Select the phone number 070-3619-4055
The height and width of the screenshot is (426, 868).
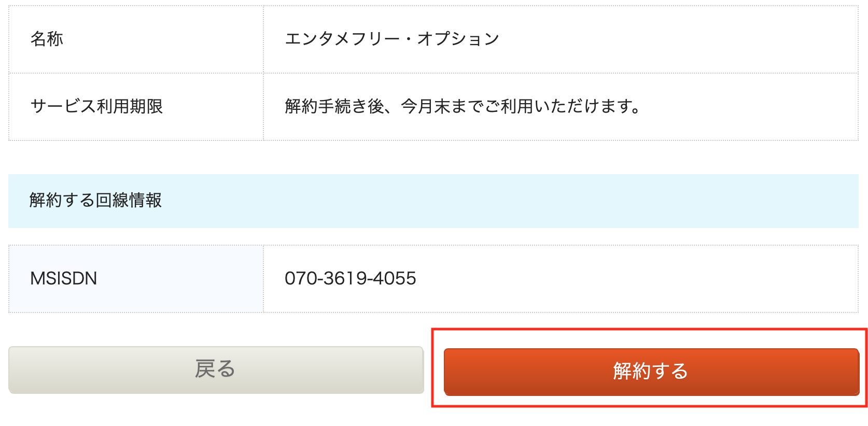click(x=350, y=278)
